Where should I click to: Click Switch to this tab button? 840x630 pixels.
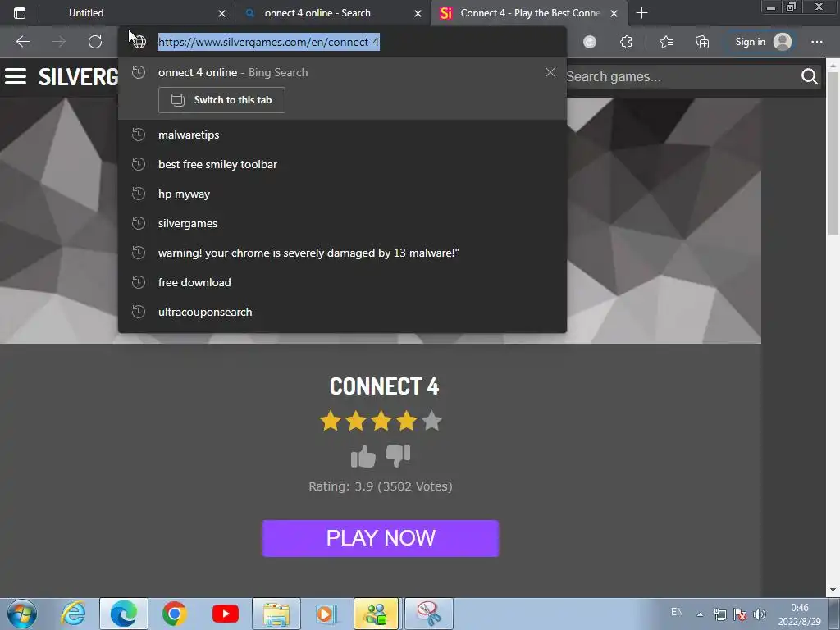[x=221, y=100]
